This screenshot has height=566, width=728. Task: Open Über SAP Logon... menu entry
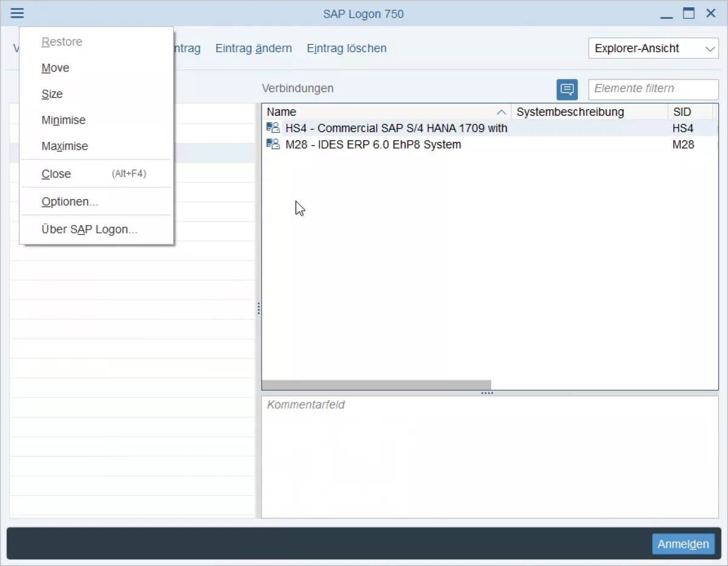coord(96,229)
